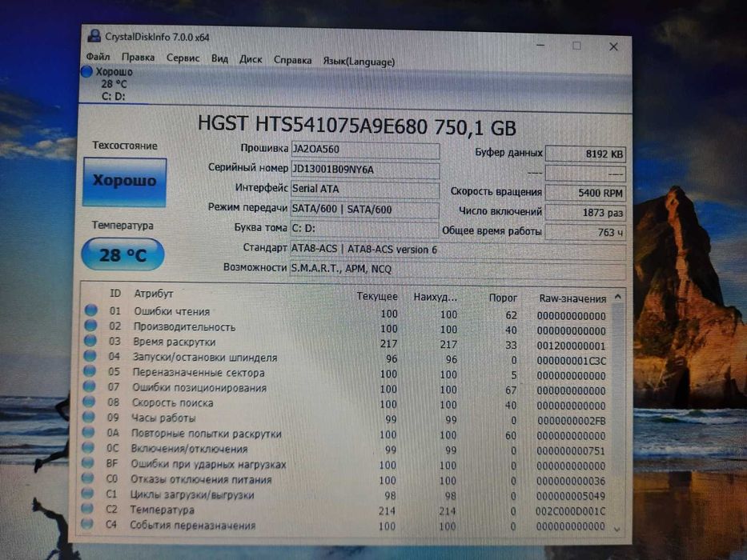Screen dimensions: 747x560
Task: Click the status orb for row 05 Переназначенные сектора
Action: (x=89, y=371)
